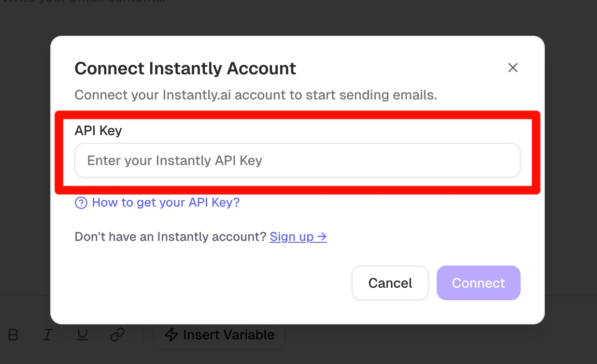
Task: Select the Connect Instantly Account dialog title
Action: tap(185, 68)
